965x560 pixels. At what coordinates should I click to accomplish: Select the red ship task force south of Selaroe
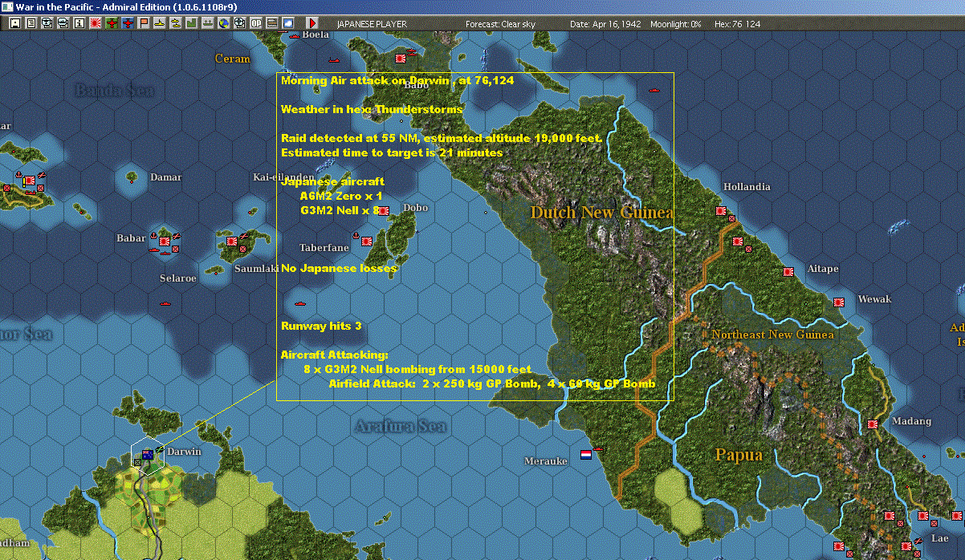(165, 303)
